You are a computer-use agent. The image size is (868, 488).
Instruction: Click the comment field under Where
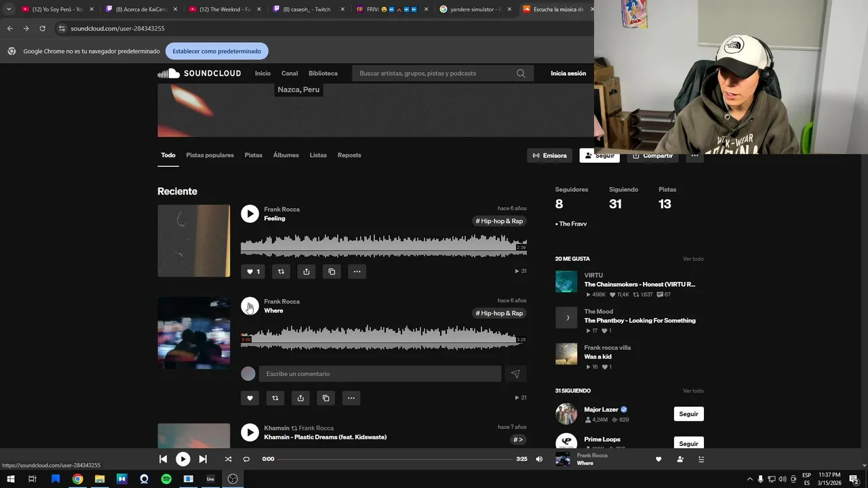click(380, 373)
